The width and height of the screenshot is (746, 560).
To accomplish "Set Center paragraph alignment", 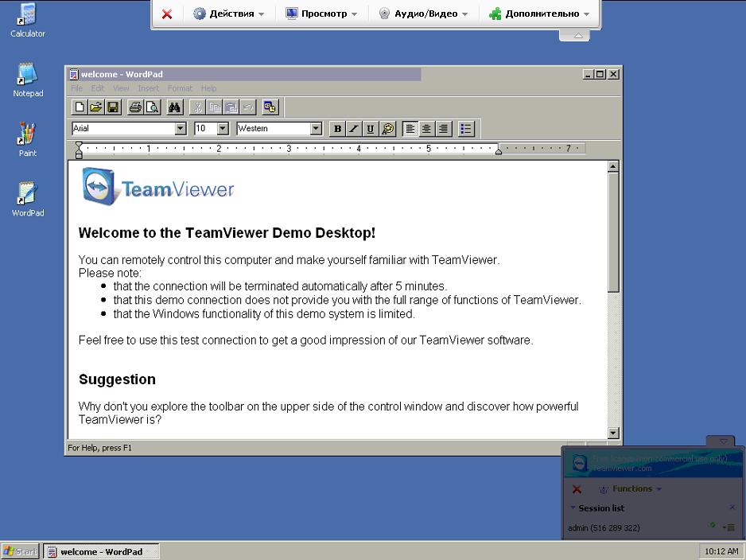I will coord(427,128).
